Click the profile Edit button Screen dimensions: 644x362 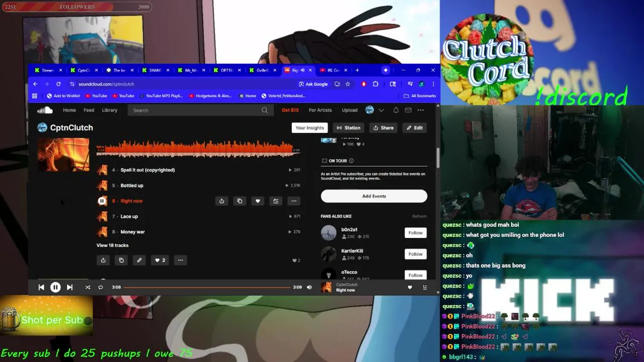(x=415, y=128)
